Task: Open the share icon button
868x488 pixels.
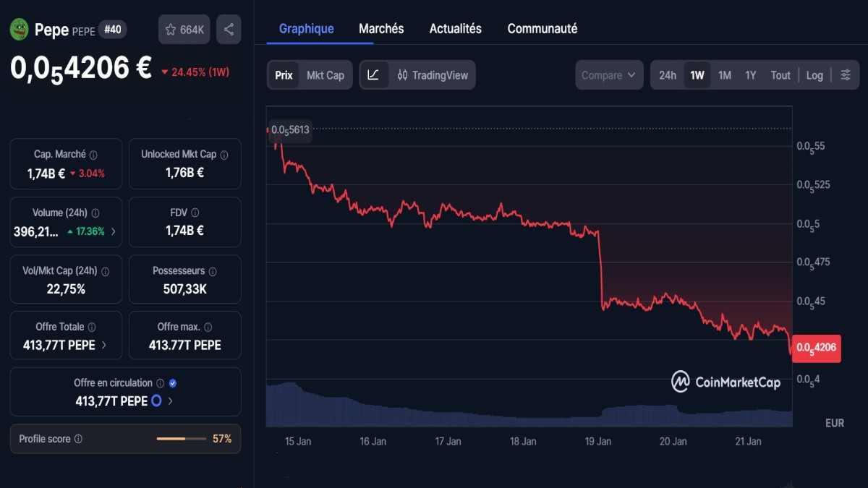Action: (x=229, y=30)
